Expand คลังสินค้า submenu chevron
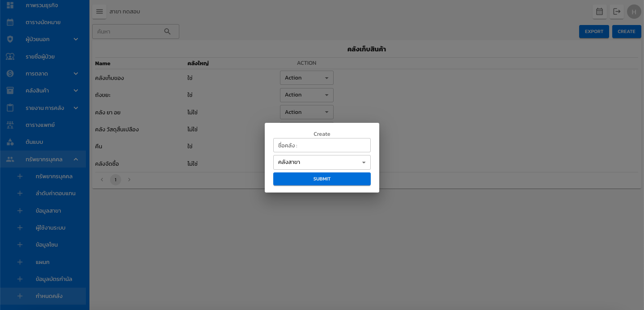Viewport: 644px width, 310px height. coord(76,91)
